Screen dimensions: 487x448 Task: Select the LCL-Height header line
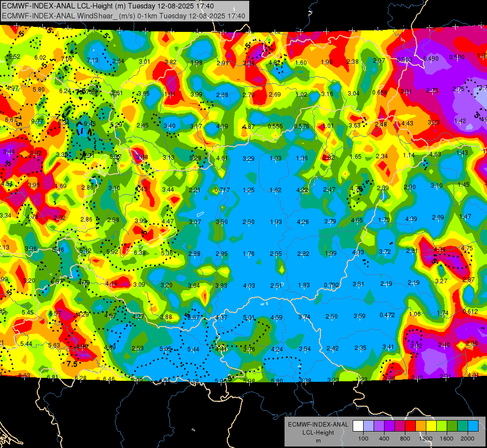108,6
